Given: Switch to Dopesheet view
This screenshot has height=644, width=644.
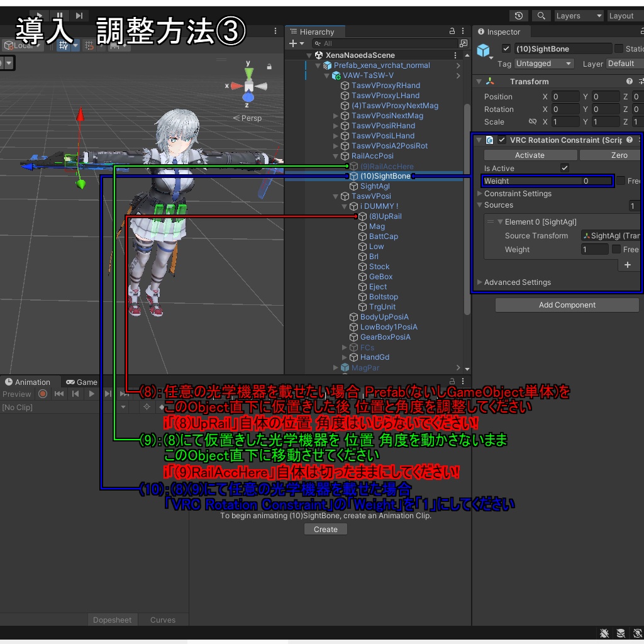Looking at the screenshot, I should (x=112, y=619).
